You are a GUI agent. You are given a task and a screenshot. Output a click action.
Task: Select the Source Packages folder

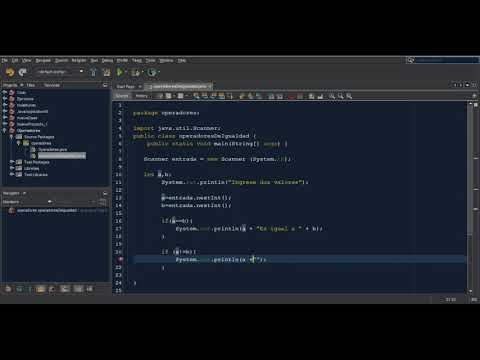coord(39,137)
